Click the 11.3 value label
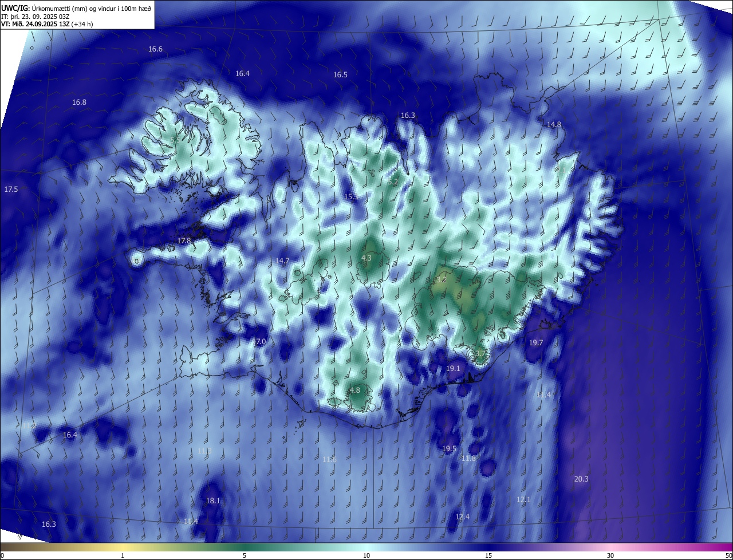Viewport: 733px width, 560px height. (204, 452)
